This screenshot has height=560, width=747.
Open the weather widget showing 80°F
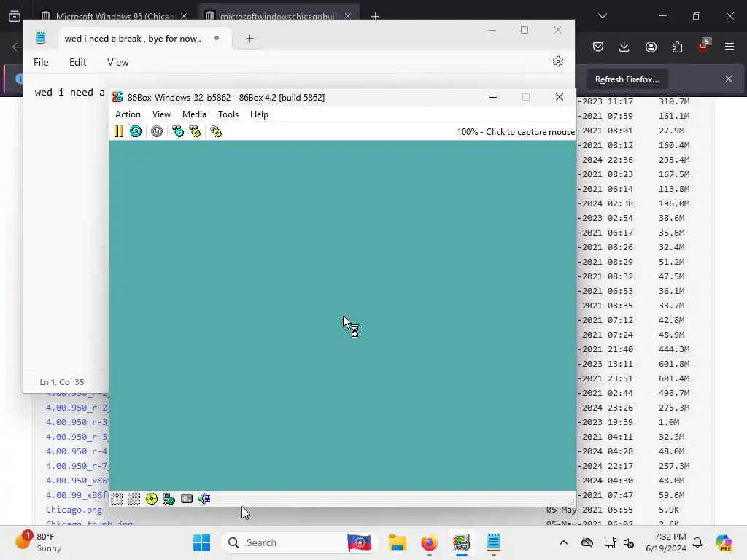click(38, 542)
